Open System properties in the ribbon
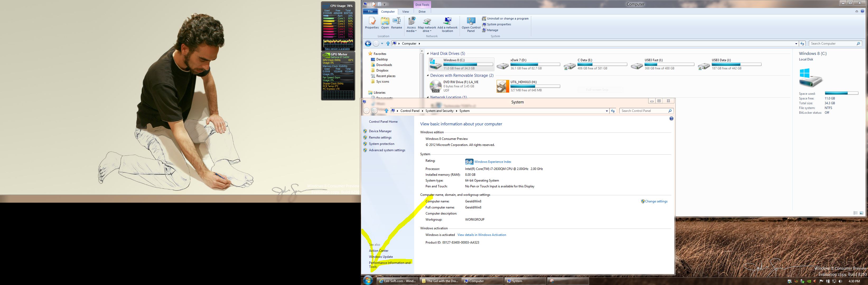Screen dimensions: 868x285 [496, 24]
